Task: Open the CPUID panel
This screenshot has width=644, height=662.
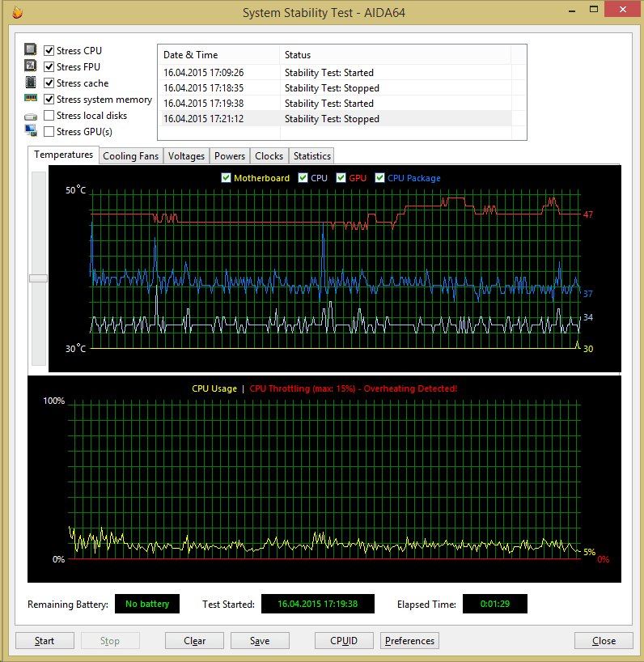Action: [344, 640]
